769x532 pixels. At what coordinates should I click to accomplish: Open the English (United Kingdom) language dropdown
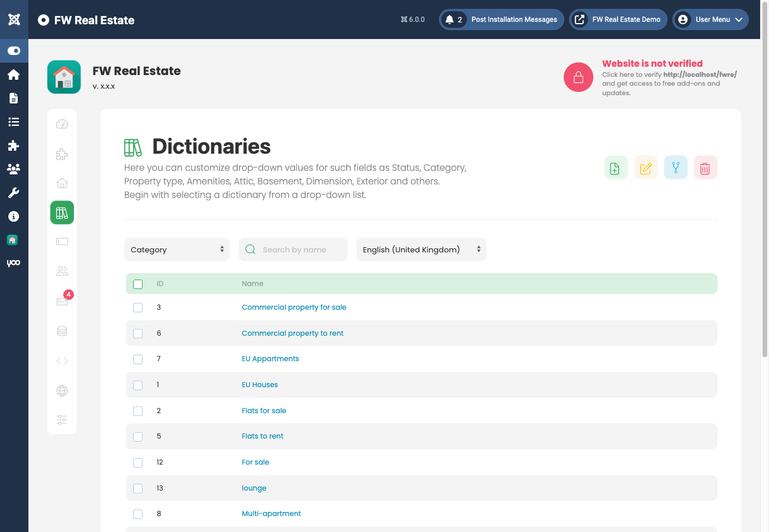pos(421,249)
